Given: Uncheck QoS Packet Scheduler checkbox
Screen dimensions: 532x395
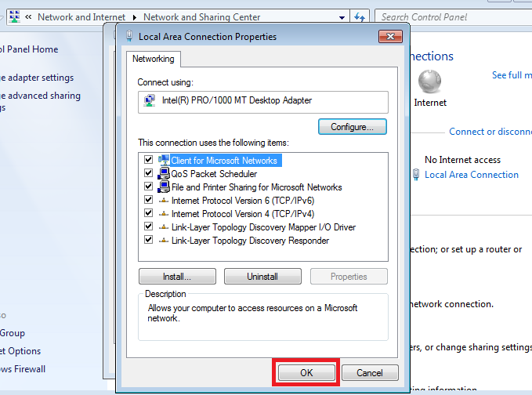Looking at the screenshot, I should (148, 172).
